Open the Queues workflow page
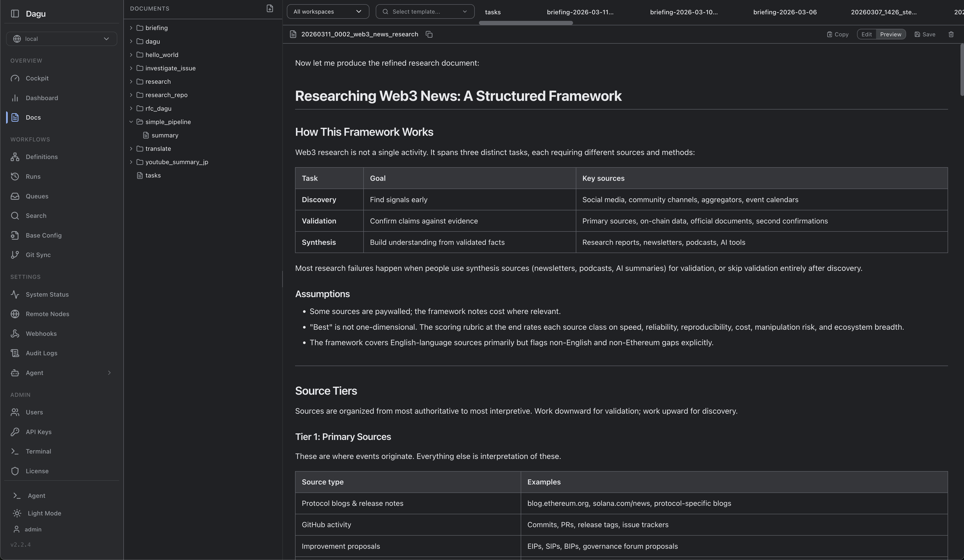 click(37, 196)
